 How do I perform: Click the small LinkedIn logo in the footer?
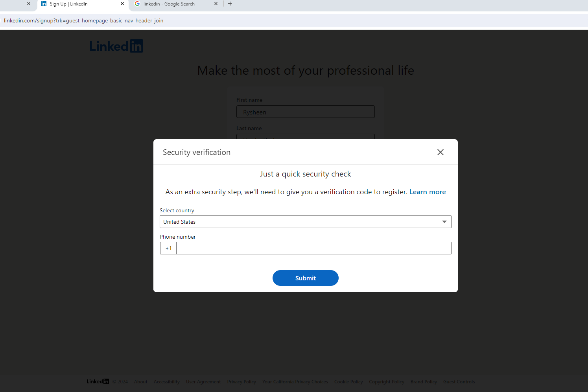coord(98,381)
